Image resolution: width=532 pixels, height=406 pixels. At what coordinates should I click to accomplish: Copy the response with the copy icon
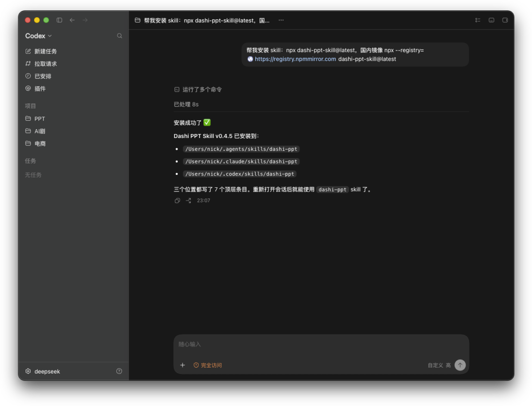coord(177,201)
